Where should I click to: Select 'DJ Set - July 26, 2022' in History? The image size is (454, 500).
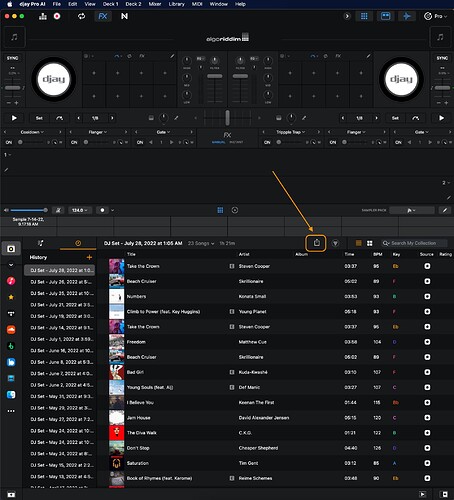click(60, 282)
